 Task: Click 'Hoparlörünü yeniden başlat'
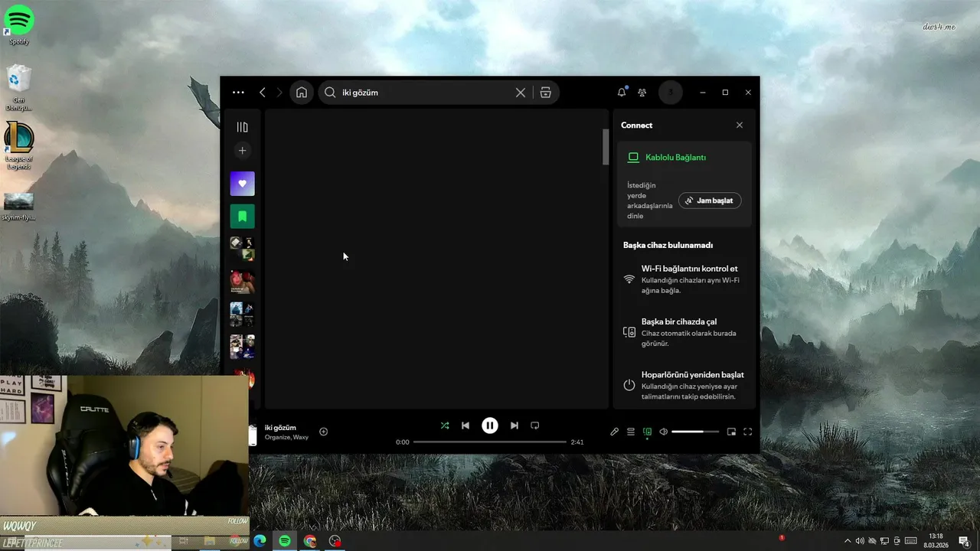[693, 375]
